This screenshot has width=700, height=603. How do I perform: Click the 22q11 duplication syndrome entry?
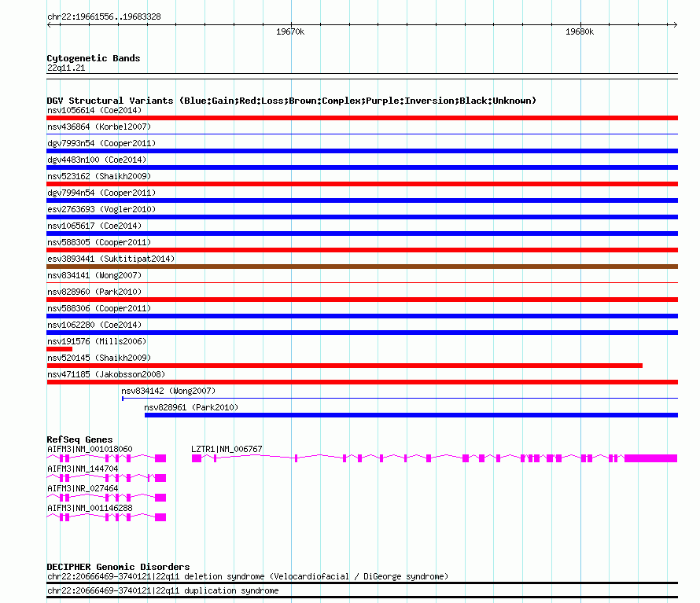(x=163, y=591)
